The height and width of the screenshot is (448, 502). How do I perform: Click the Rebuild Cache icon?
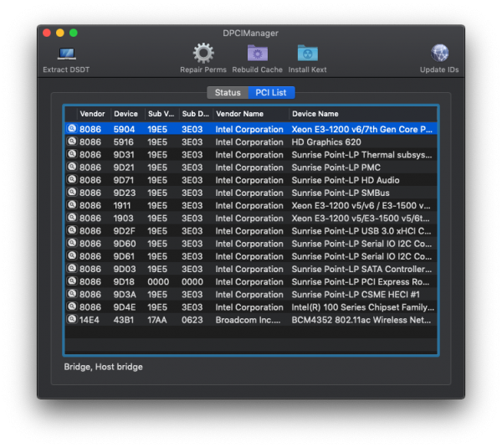pyautogui.click(x=257, y=54)
